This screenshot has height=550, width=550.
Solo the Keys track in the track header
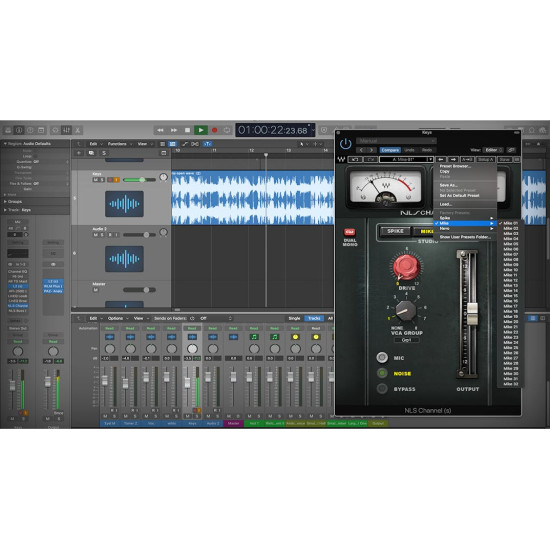102,180
